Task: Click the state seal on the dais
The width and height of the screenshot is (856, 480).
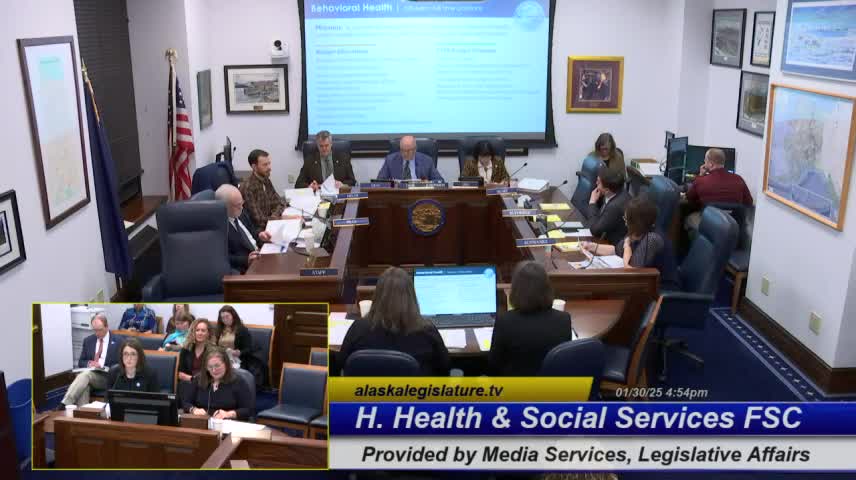Action: [x=426, y=217]
